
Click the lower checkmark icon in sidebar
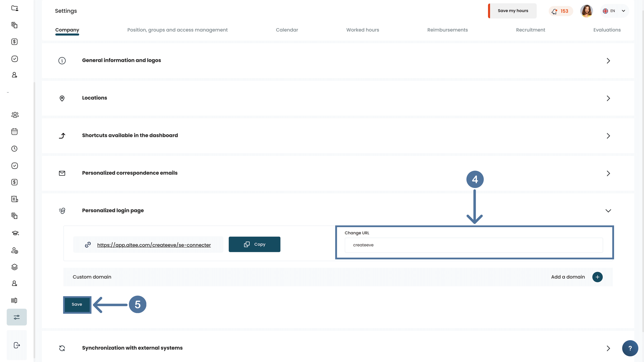click(x=14, y=166)
